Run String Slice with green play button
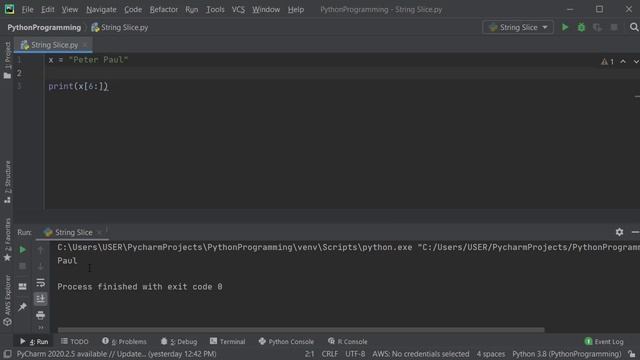This screenshot has width=640, height=360. point(565,27)
